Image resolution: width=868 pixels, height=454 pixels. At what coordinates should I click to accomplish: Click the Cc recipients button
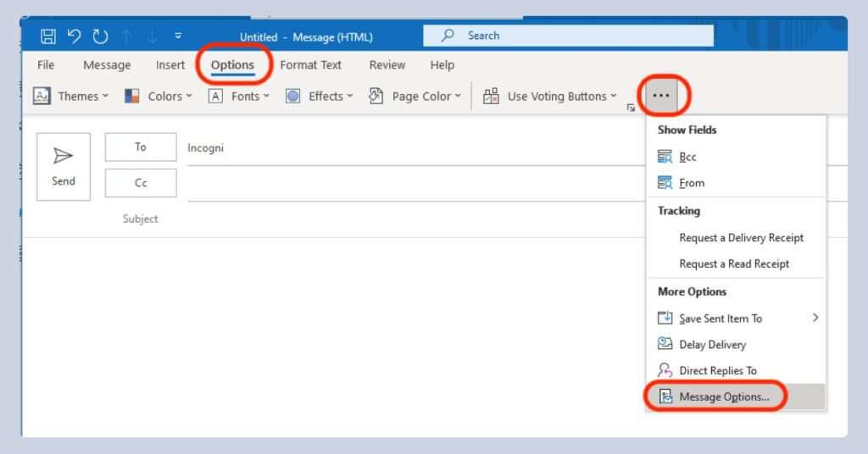(x=141, y=183)
